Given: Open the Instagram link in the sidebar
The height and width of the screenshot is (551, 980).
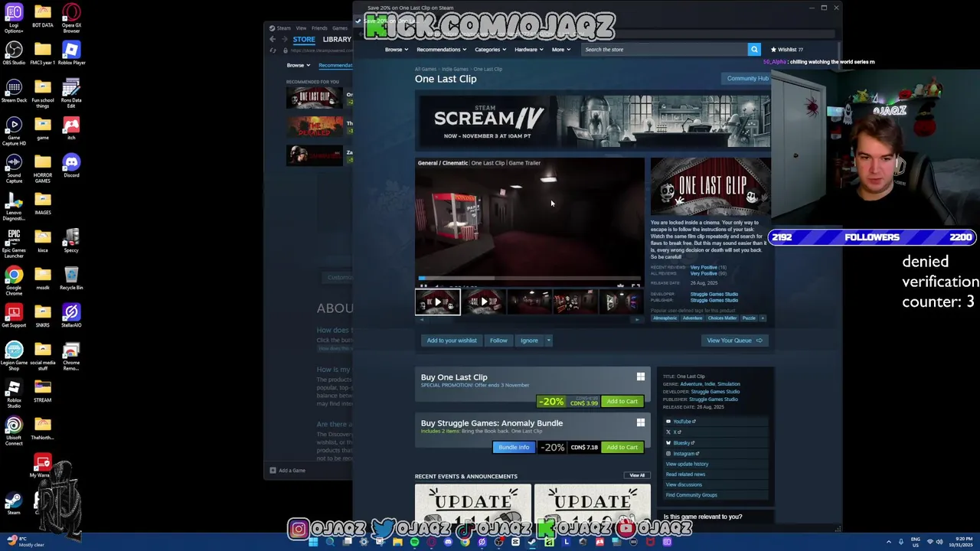Looking at the screenshot, I should [x=685, y=454].
